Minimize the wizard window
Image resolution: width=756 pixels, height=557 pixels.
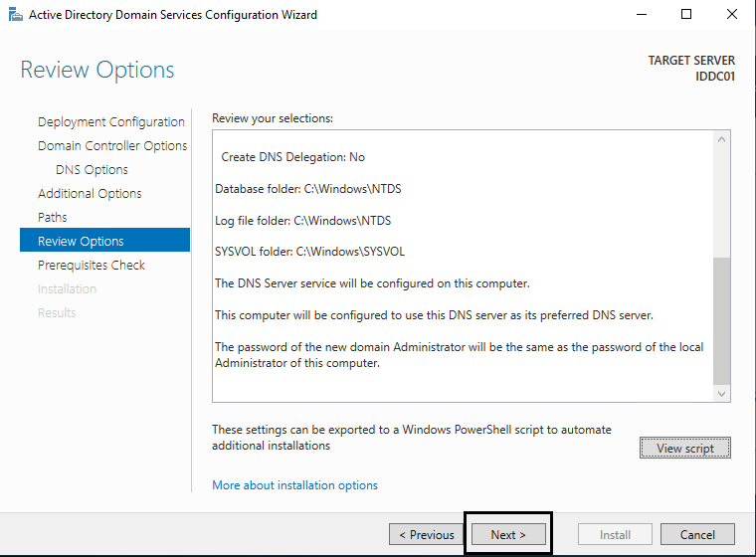coord(642,15)
